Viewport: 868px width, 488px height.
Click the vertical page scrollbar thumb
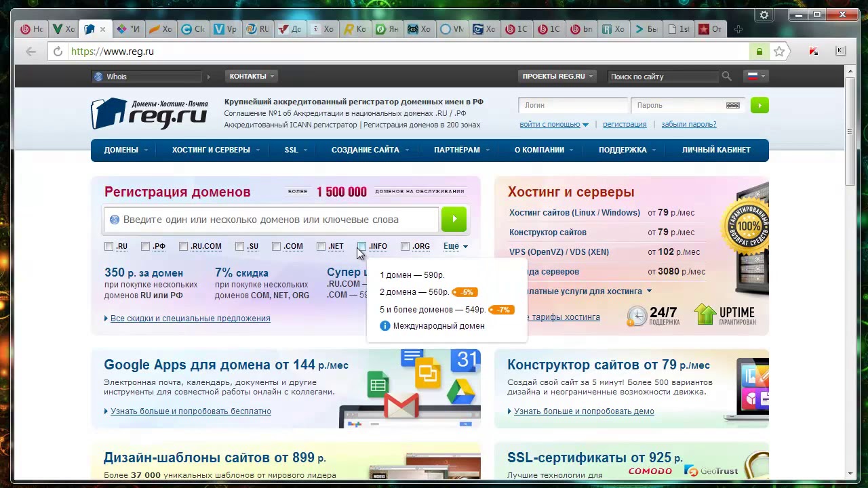[850, 132]
